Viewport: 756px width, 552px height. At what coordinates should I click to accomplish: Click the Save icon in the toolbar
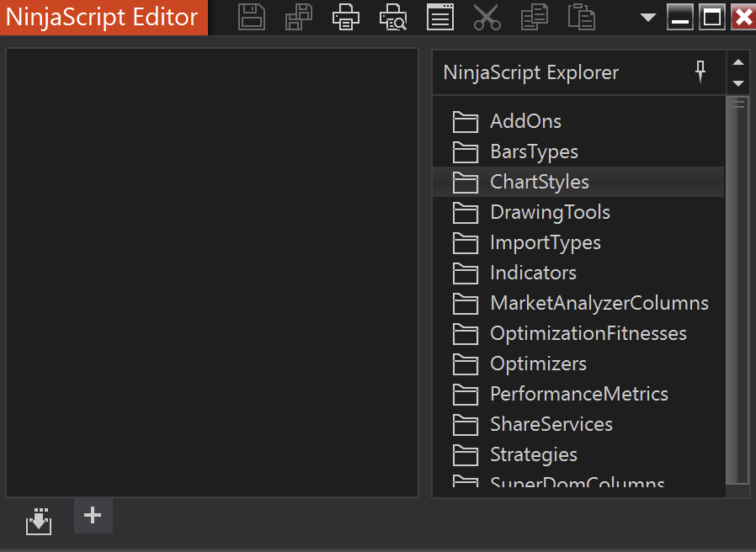click(x=252, y=17)
